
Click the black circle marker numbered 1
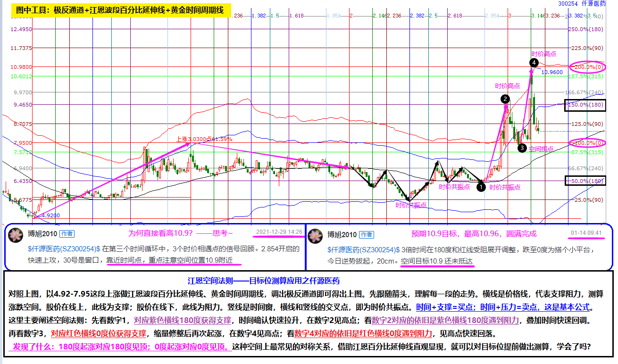pos(481,187)
